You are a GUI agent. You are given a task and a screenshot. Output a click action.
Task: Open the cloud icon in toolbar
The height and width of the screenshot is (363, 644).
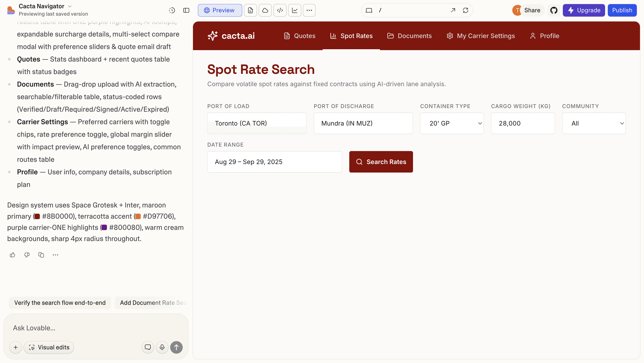[x=265, y=10]
